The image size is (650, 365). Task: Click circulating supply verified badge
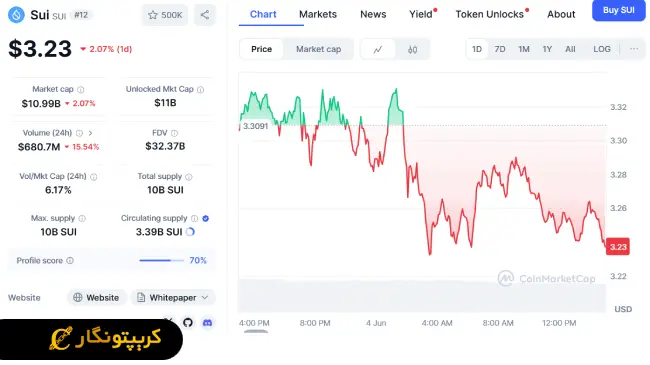coord(206,218)
